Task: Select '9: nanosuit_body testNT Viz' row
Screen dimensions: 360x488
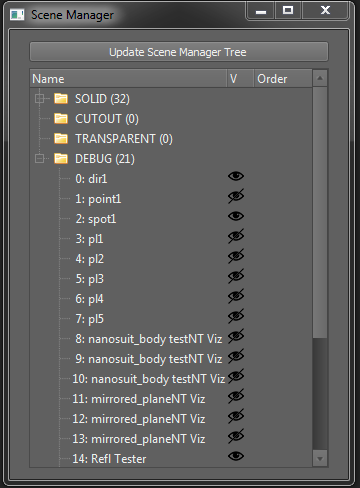Action: 171,359
